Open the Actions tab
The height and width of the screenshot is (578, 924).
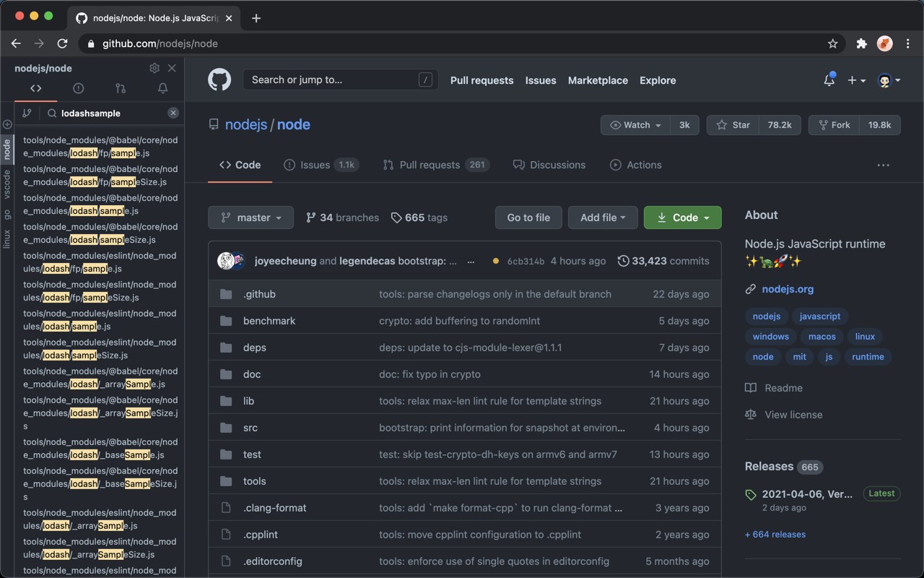636,165
